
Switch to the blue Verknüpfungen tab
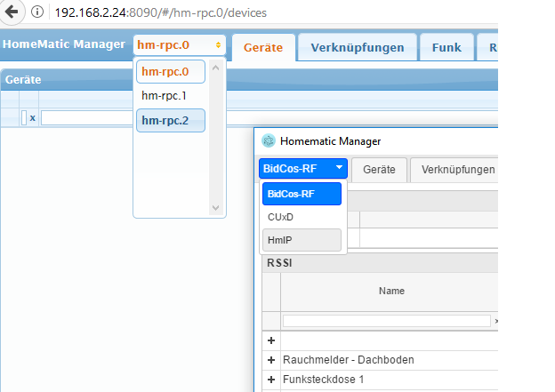358,47
